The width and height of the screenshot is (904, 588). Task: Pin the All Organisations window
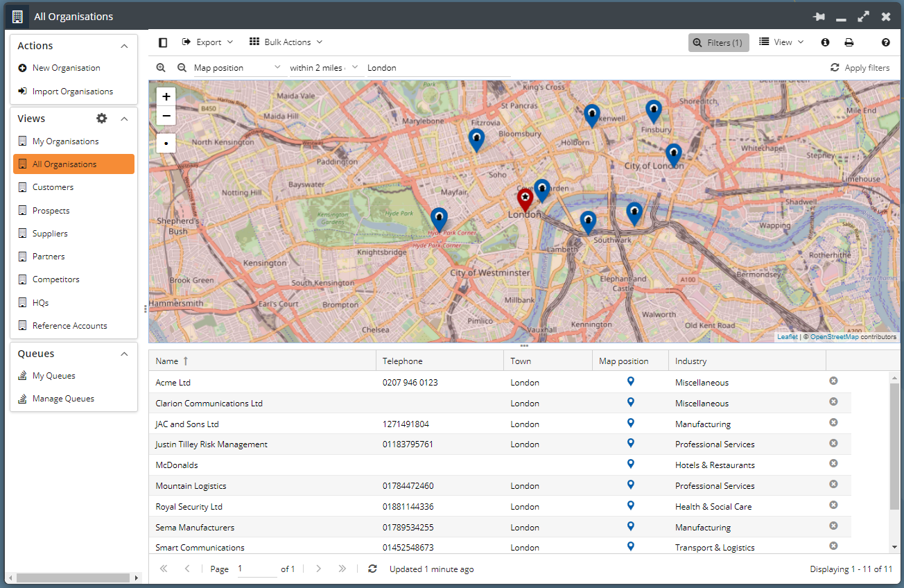click(x=818, y=17)
